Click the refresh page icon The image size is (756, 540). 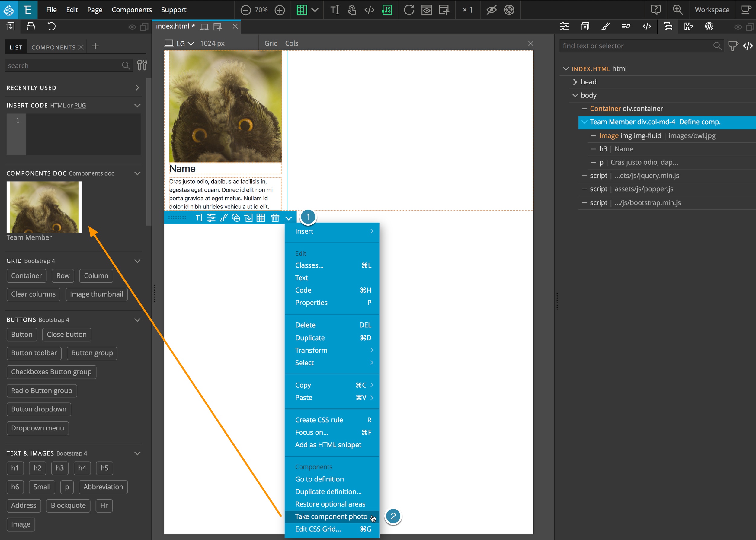pyautogui.click(x=409, y=10)
